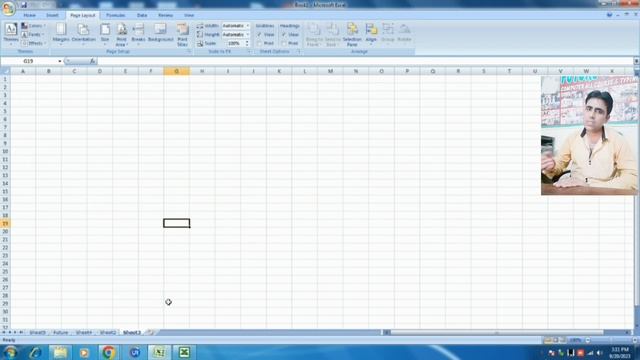
Task: Open Internet Explorer from the taskbar
Action: [35, 352]
